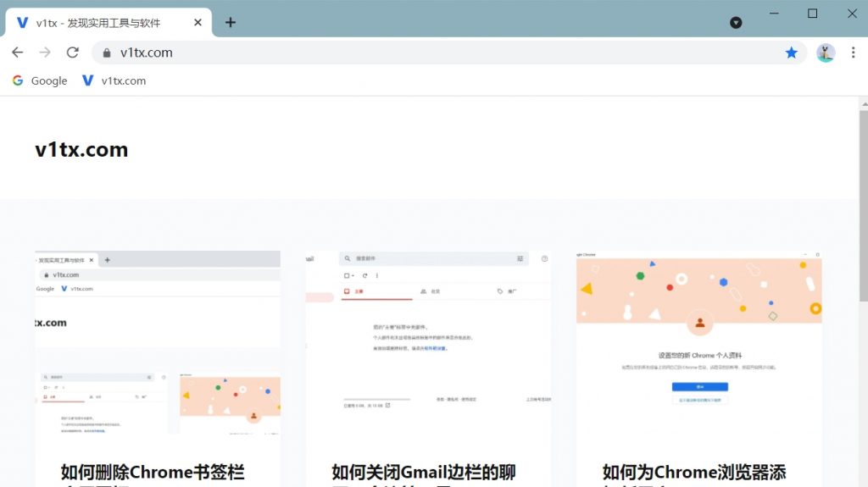Open the Chrome profile article thumbnail
868x487 pixels.
point(699,342)
